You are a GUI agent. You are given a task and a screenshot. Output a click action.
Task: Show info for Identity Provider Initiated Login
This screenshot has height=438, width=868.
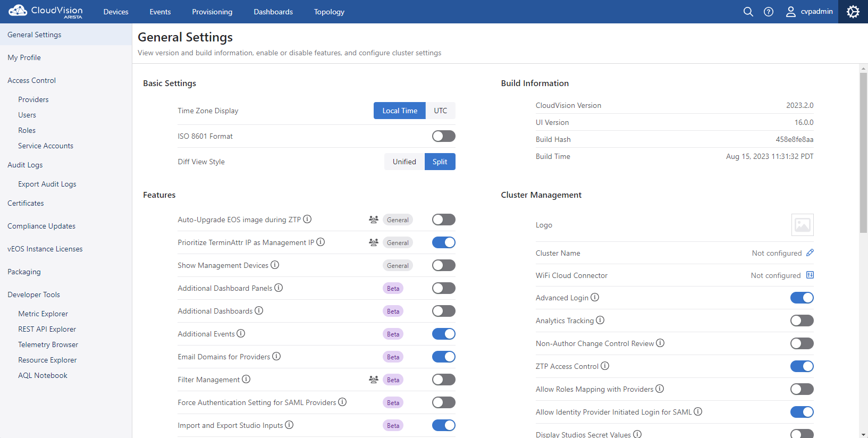tap(698, 411)
